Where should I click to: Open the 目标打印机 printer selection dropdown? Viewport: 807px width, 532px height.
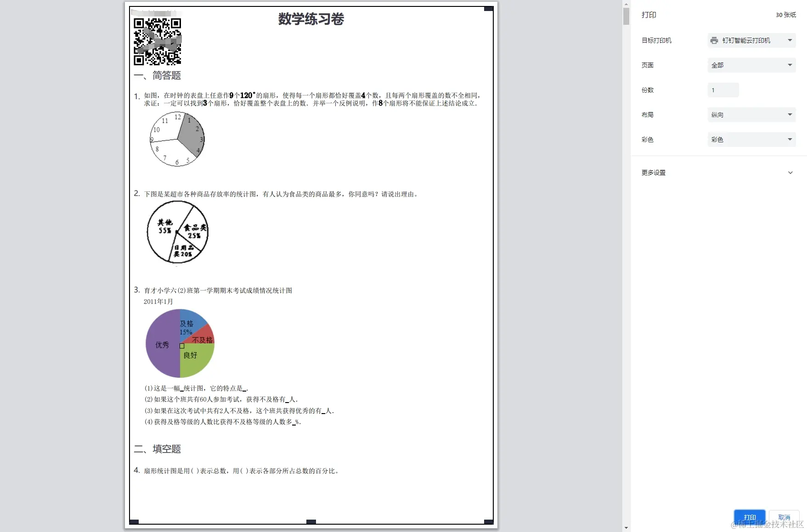point(751,40)
